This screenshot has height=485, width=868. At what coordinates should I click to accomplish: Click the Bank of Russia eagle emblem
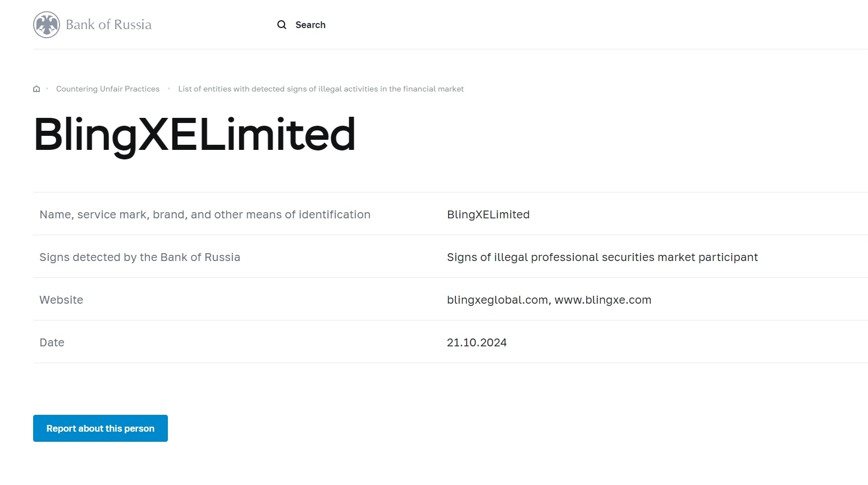pyautogui.click(x=47, y=25)
